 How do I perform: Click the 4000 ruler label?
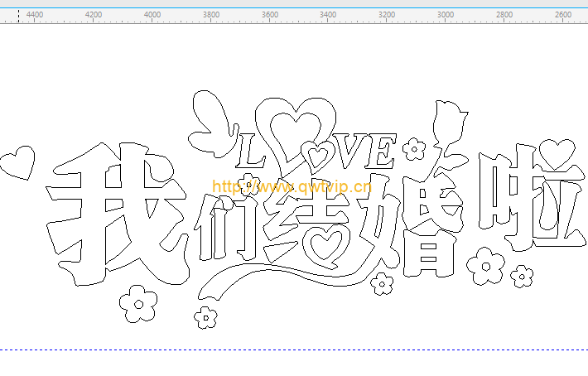152,15
